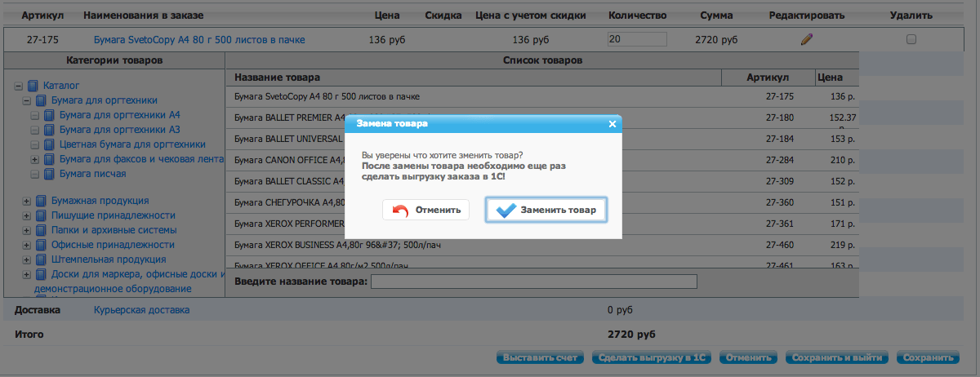Click the Артикул header in product list
This screenshot has height=377, width=980.
click(768, 78)
